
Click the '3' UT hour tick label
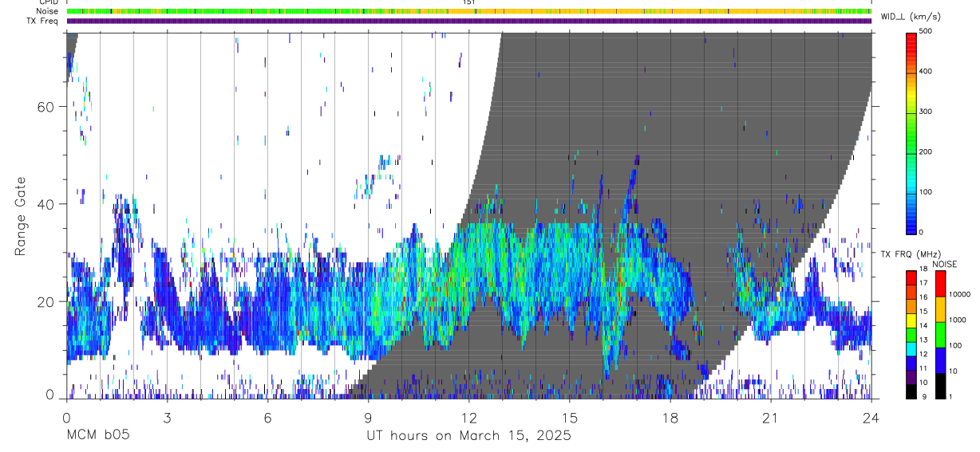pyautogui.click(x=167, y=418)
